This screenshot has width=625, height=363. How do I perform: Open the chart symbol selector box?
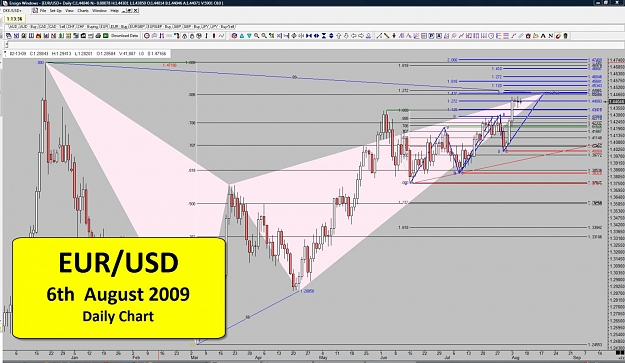(x=13, y=11)
